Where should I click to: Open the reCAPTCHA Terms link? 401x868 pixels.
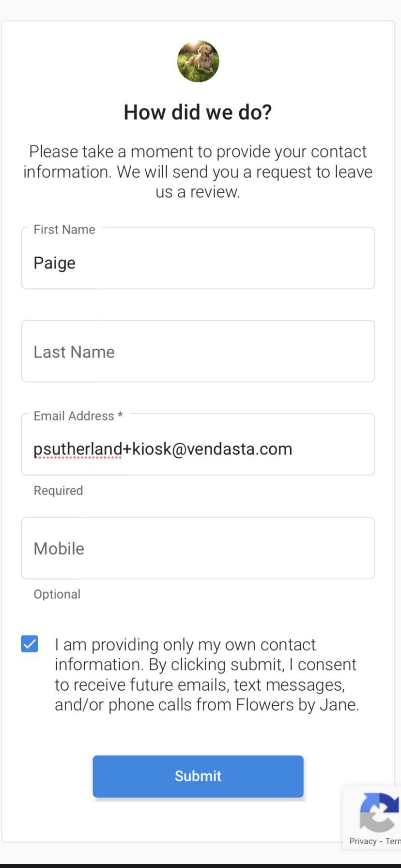point(393,841)
